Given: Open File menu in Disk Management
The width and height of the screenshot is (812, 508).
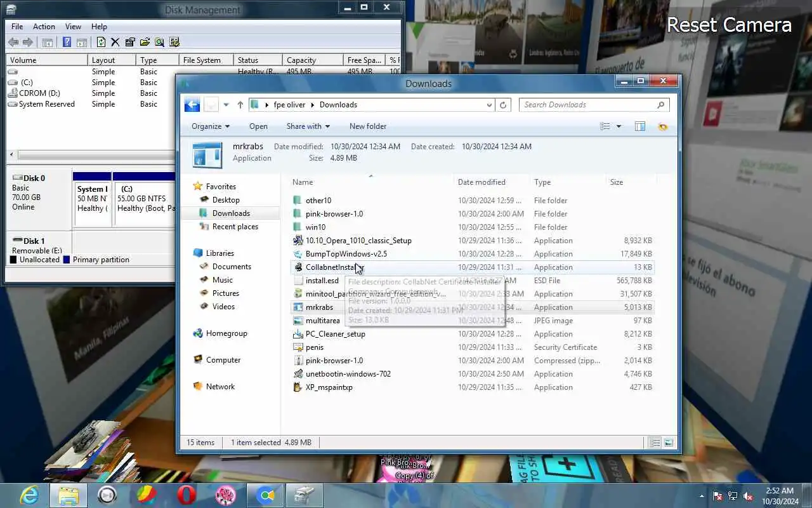Looking at the screenshot, I should (17, 27).
